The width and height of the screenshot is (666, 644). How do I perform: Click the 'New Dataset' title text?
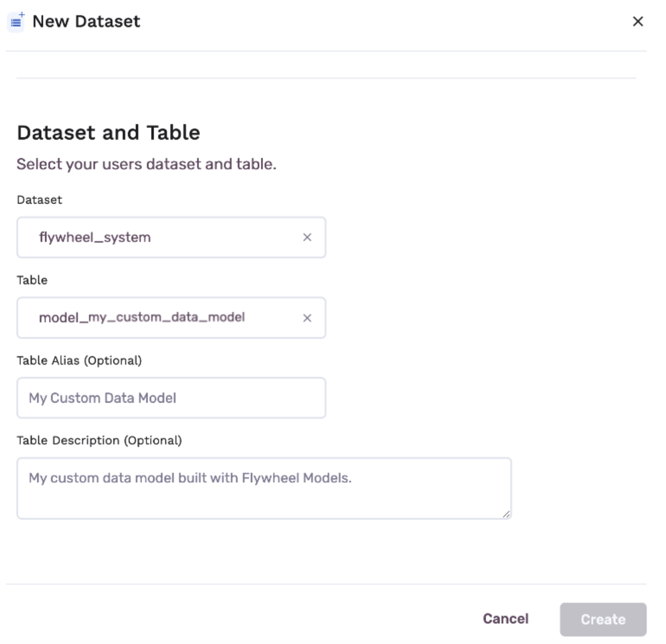coord(86,22)
